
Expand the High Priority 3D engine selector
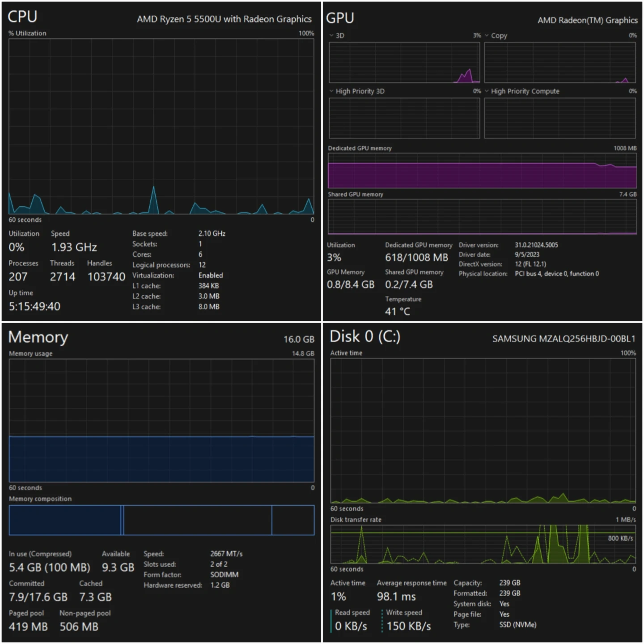(x=331, y=91)
